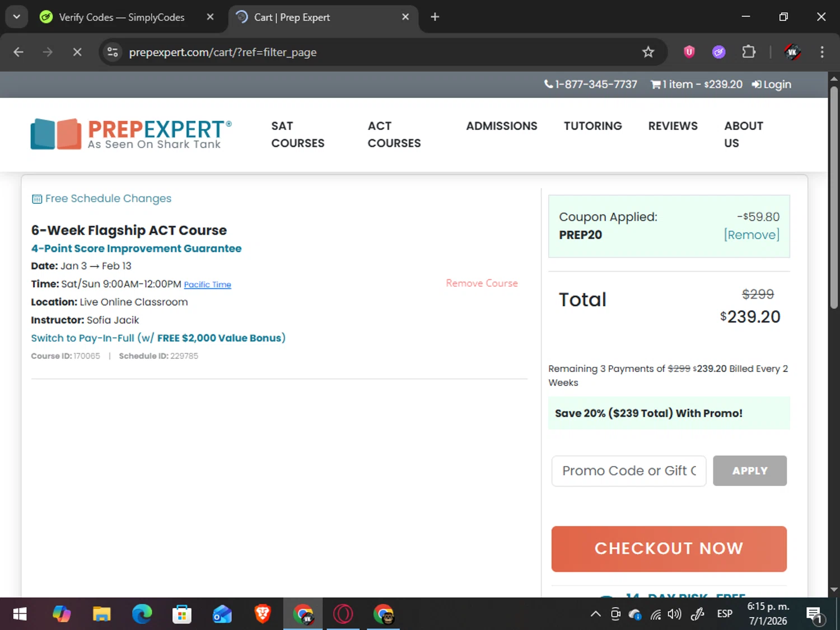
Task: Click Remove Course link
Action: [x=482, y=283]
